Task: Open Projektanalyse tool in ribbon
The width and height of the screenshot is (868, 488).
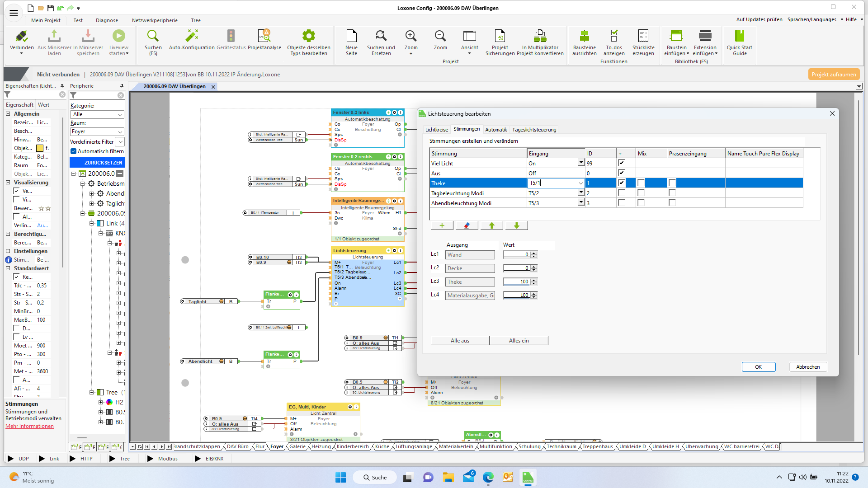Action: coord(264,36)
